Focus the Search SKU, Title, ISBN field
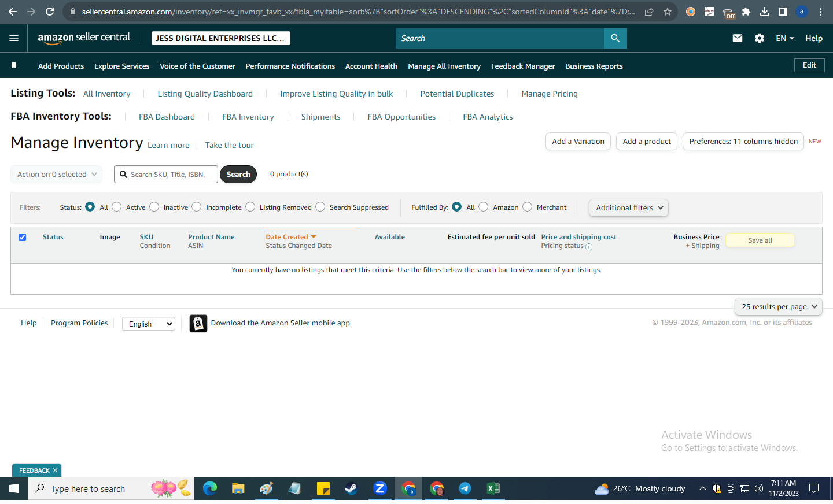The height and width of the screenshot is (504, 833). (166, 174)
